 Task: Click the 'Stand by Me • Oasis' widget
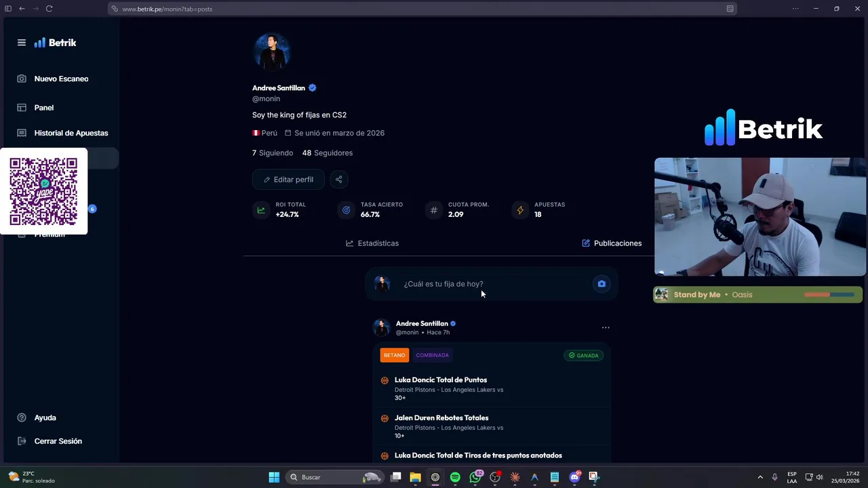pos(758,295)
